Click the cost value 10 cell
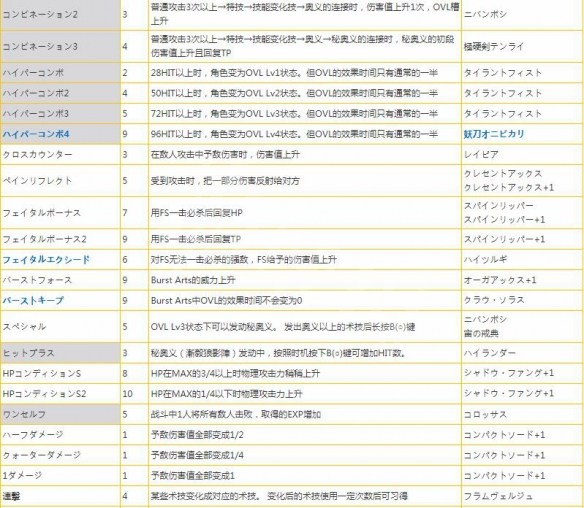584x508 pixels. coord(134,394)
